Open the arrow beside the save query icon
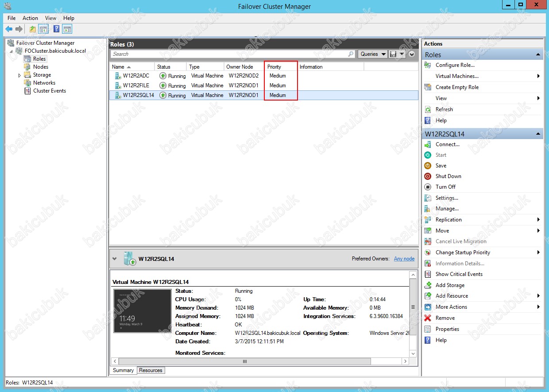Screen dimensions: 549x392 coord(402,54)
